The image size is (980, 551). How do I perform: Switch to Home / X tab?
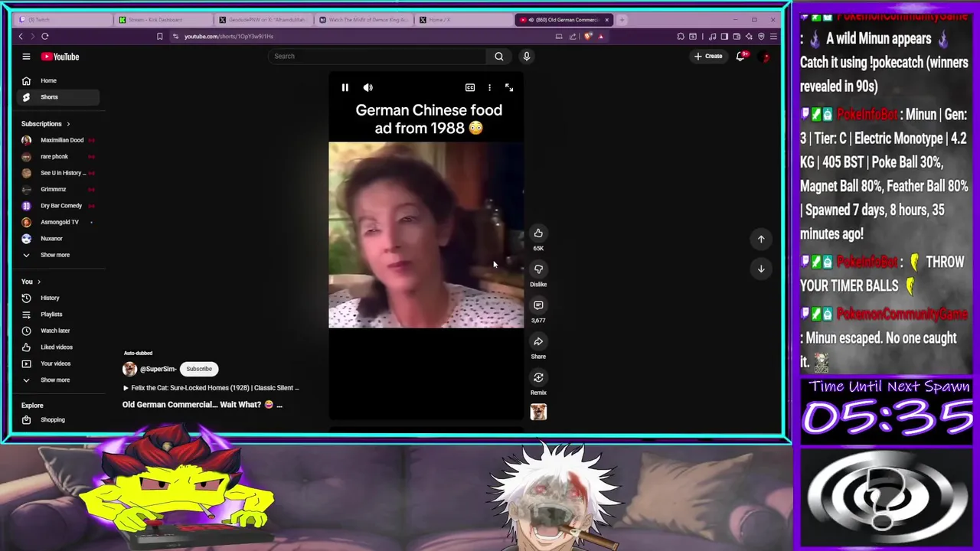(x=463, y=20)
